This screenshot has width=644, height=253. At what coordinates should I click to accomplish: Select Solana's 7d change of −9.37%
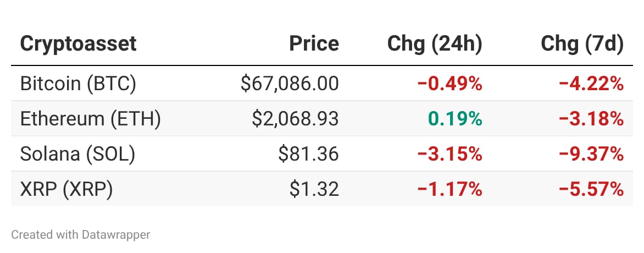[x=591, y=154]
